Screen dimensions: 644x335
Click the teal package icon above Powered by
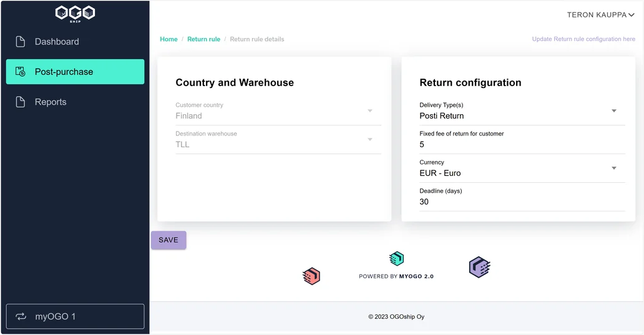coord(396,259)
